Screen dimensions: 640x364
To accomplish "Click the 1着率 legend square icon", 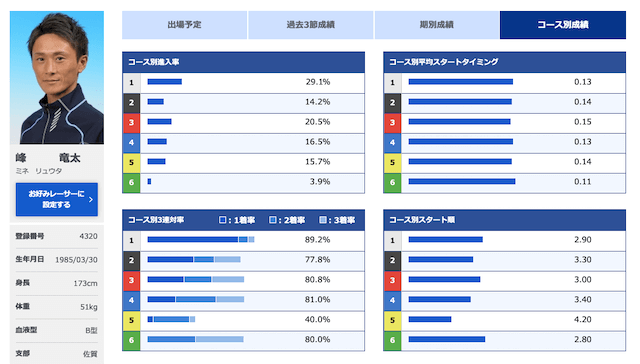I will tap(222, 220).
